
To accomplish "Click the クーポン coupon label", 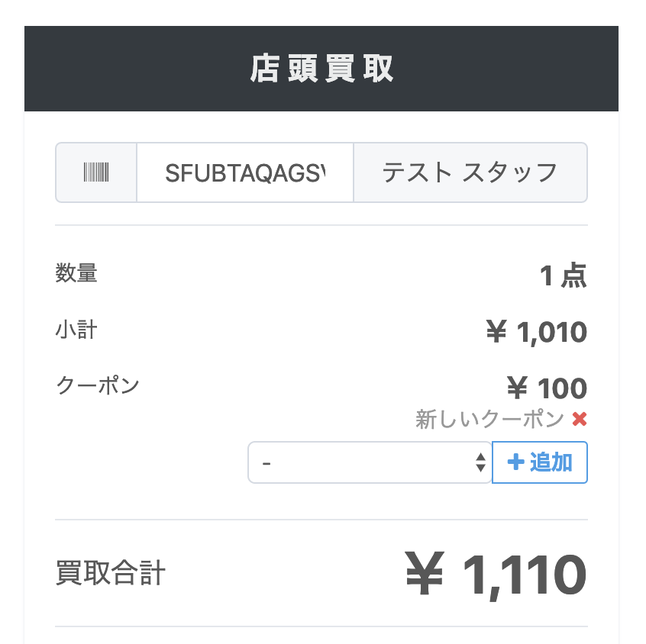I will point(98,385).
